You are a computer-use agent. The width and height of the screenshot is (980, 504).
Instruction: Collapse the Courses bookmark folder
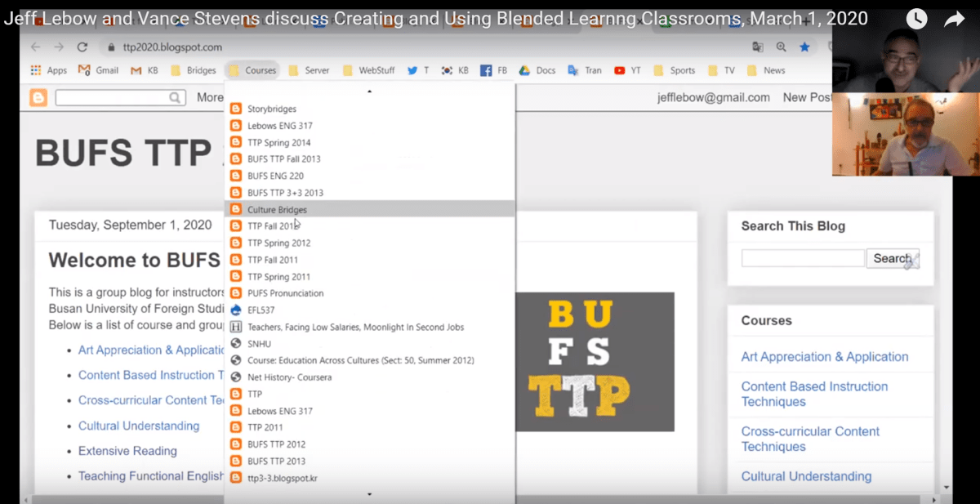tap(252, 70)
